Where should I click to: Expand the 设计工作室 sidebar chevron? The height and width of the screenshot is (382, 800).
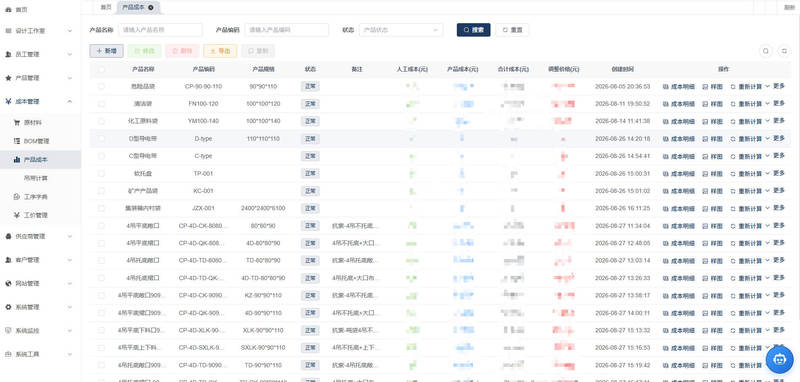click(70, 31)
